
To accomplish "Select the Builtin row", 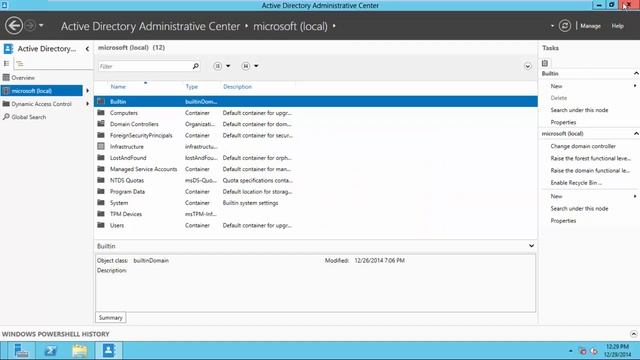I will coord(316,102).
